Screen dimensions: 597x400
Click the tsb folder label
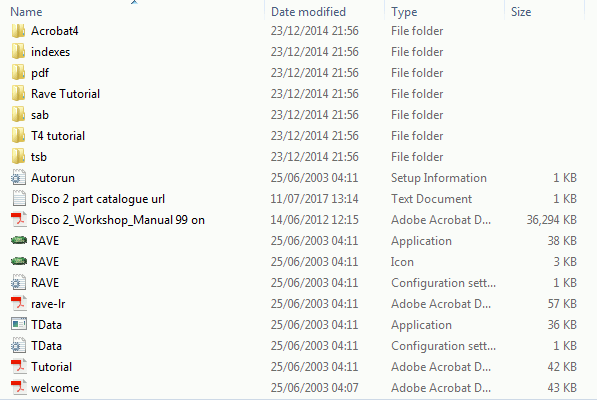tap(39, 157)
